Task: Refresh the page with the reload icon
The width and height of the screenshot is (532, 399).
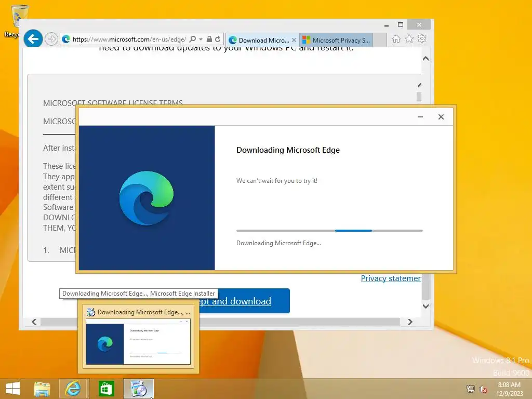Action: [x=218, y=39]
